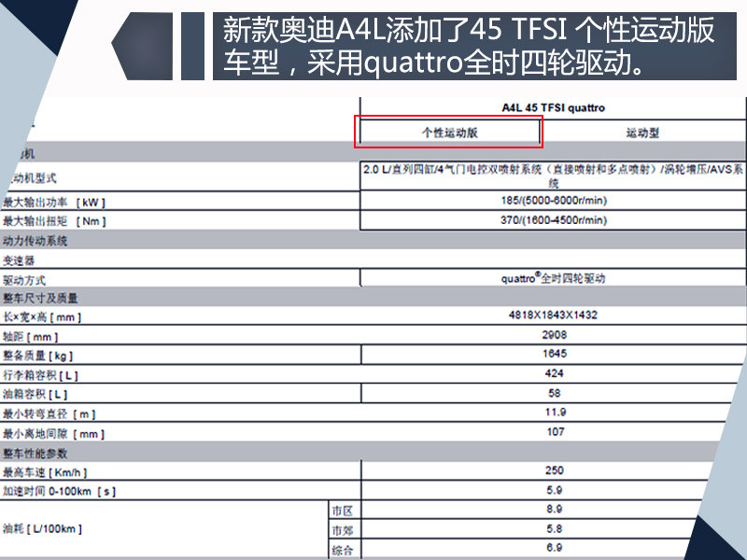Click the '长×宽×高 [mm]' row label
Viewport: 747px width, 560px height.
[x=42, y=317]
